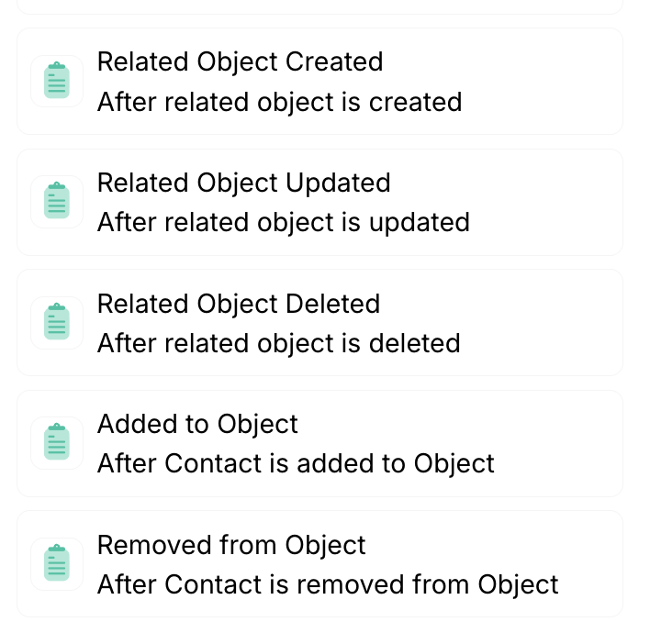Choose the "Related Object Updated" title

click(x=243, y=183)
